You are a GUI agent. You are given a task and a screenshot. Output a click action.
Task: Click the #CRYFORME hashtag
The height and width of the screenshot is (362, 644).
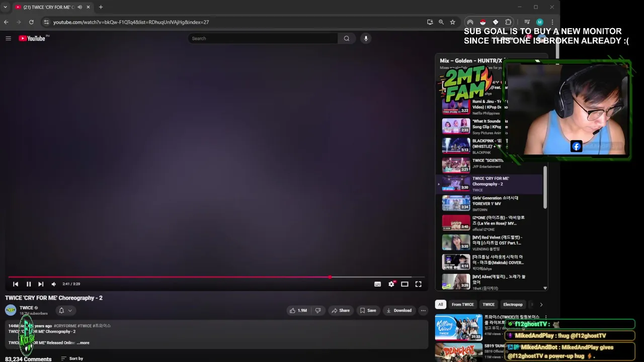(65, 326)
